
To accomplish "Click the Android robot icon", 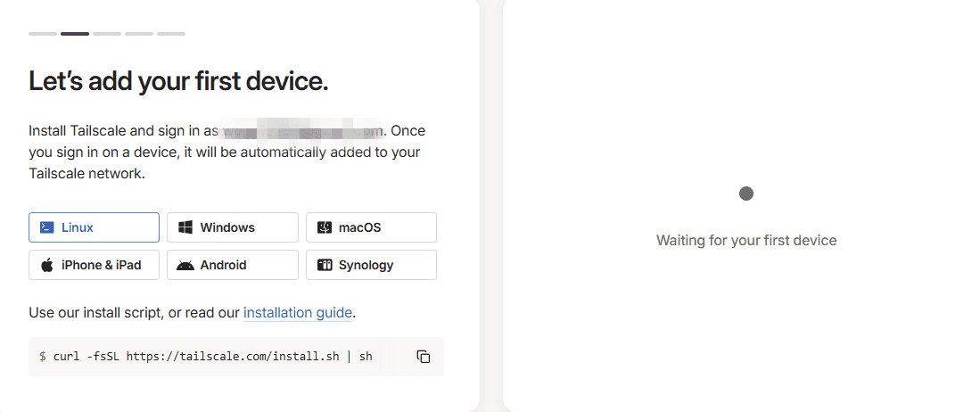I will point(185,265).
